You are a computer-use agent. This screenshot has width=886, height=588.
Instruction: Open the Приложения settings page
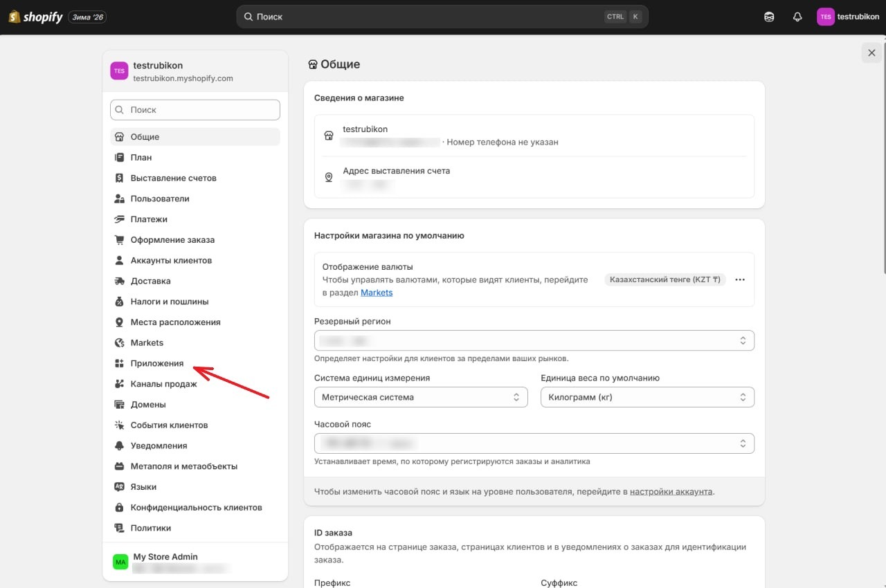tap(195, 363)
